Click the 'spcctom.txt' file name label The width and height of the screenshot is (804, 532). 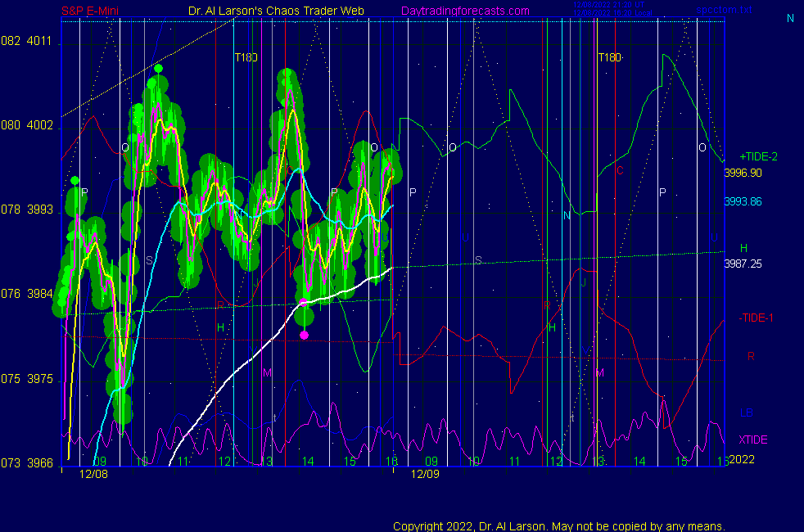724,10
